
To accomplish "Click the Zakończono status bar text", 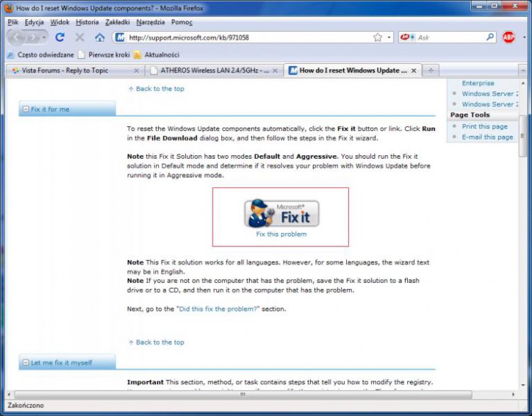I will (x=26, y=405).
